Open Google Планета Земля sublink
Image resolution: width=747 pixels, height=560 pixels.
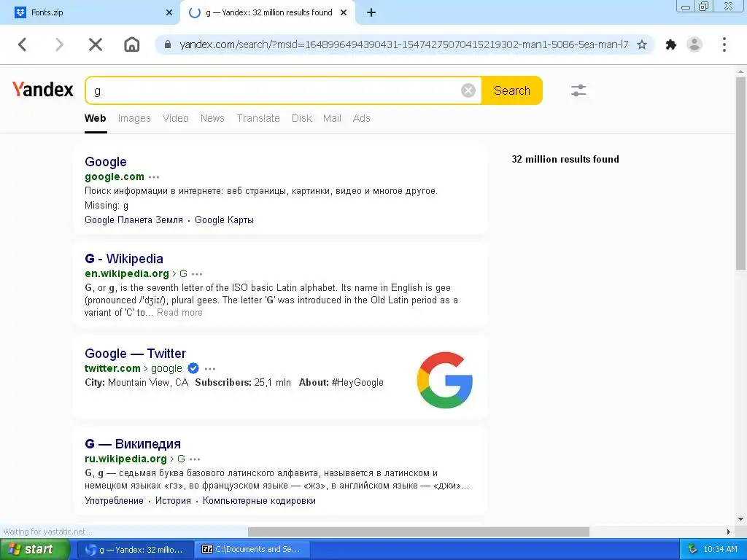click(134, 220)
